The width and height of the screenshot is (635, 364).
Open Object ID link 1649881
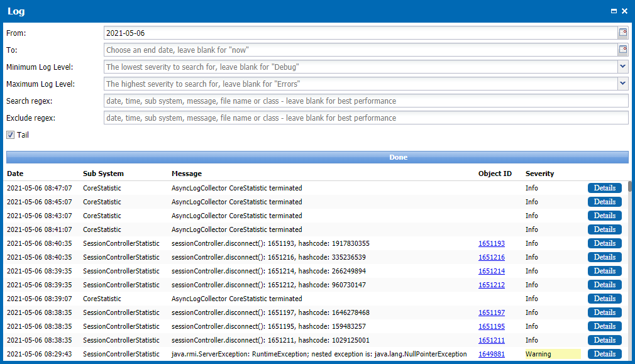coord(491,354)
